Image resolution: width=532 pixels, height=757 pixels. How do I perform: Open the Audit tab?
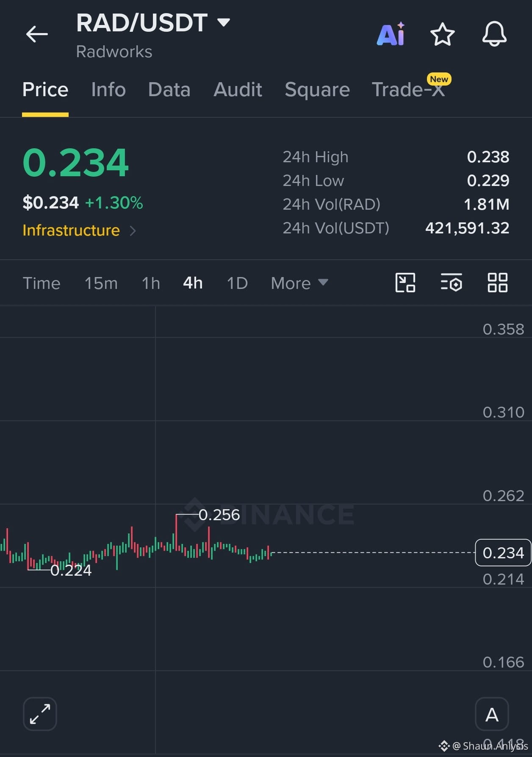tap(238, 90)
